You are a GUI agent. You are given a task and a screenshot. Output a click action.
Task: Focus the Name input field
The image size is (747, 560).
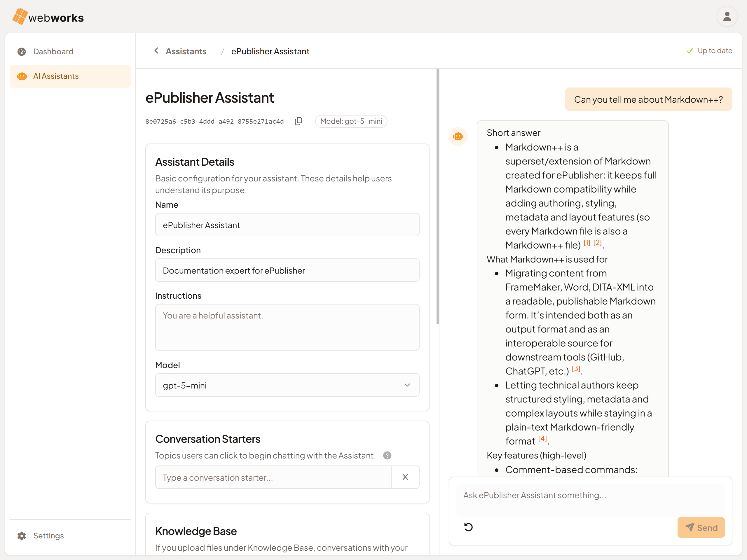point(287,225)
